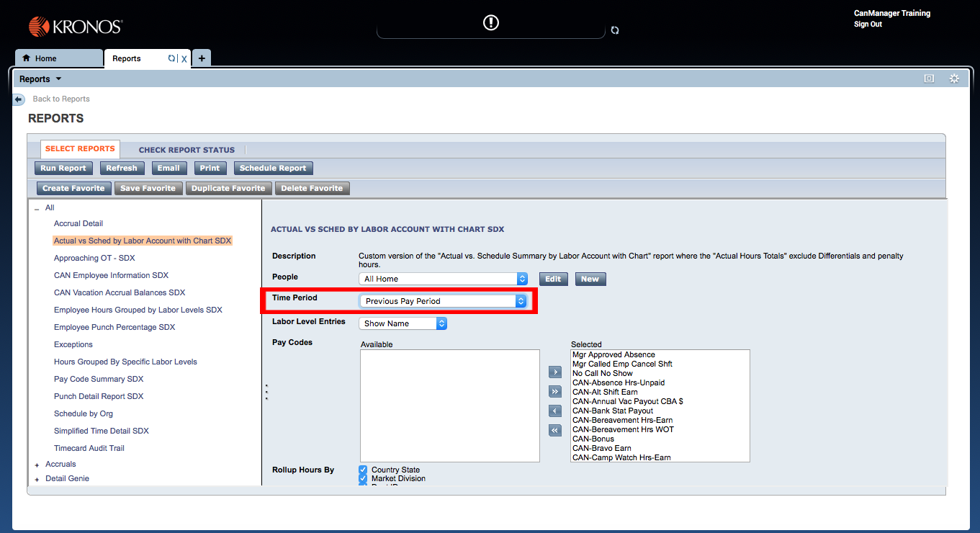Close the Reports tab with X

pyautogui.click(x=184, y=59)
